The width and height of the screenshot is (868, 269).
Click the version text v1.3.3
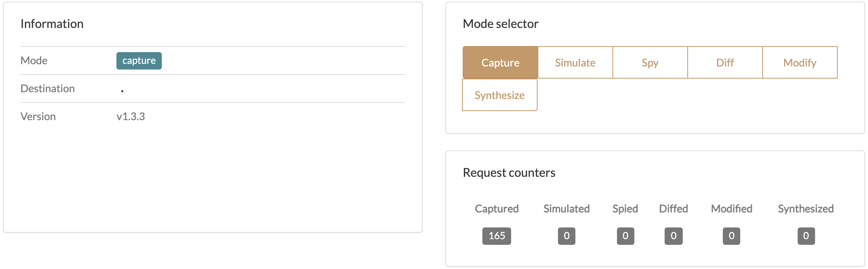click(x=131, y=116)
